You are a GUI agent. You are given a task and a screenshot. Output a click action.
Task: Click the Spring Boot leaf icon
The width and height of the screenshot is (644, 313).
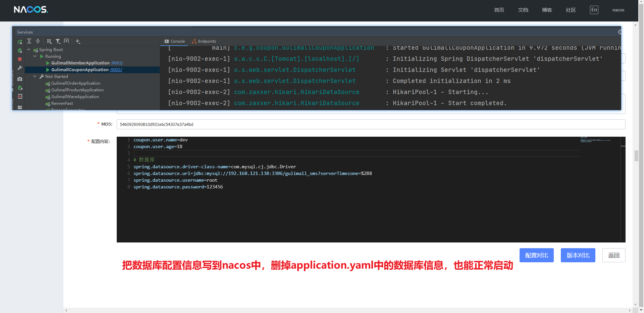coord(36,50)
